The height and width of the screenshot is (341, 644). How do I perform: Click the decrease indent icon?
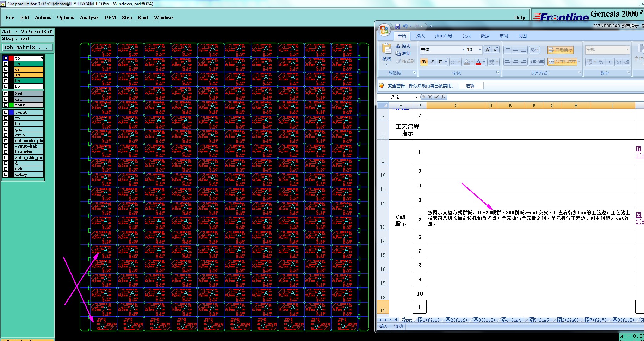[x=533, y=62]
